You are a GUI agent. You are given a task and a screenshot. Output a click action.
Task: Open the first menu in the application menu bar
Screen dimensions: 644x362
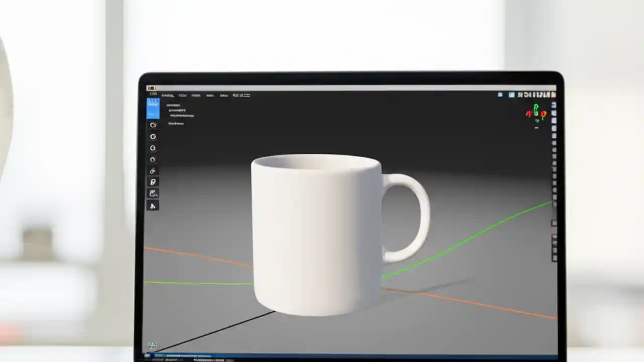(x=168, y=95)
